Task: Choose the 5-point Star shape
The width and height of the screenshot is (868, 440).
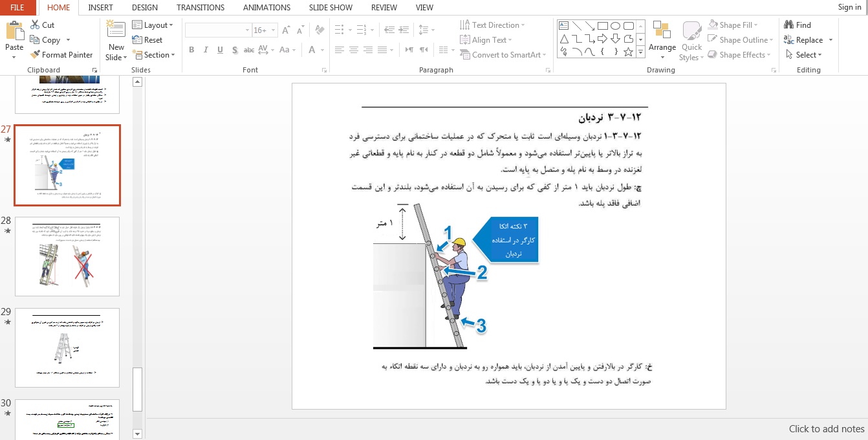Action: 628,52
